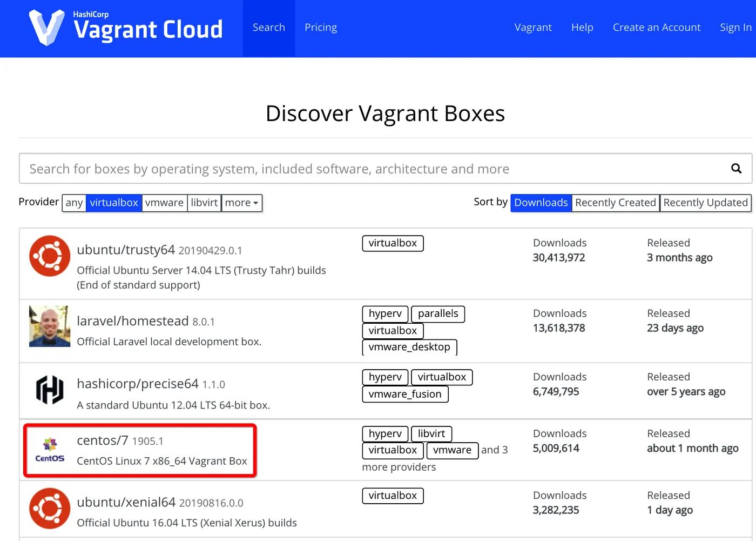Viewport: 756px width, 541px height.
Task: Click the download count 5,009,614
Action: 556,448
